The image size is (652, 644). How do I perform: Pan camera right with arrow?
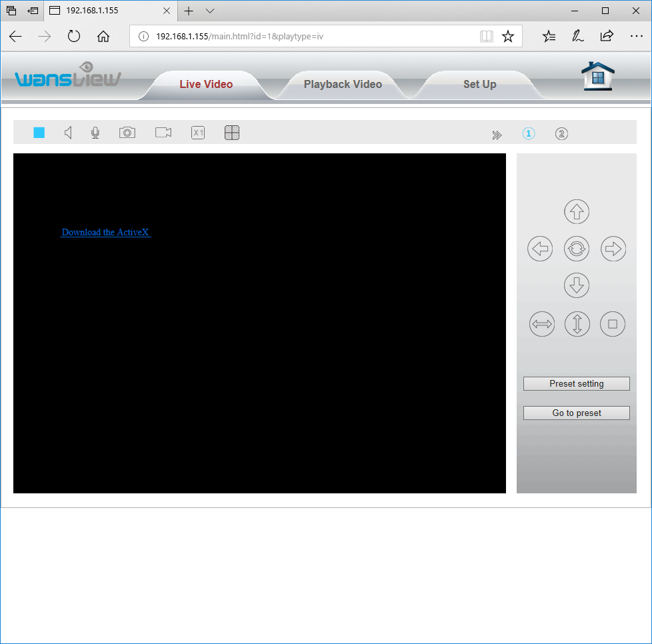coord(613,249)
